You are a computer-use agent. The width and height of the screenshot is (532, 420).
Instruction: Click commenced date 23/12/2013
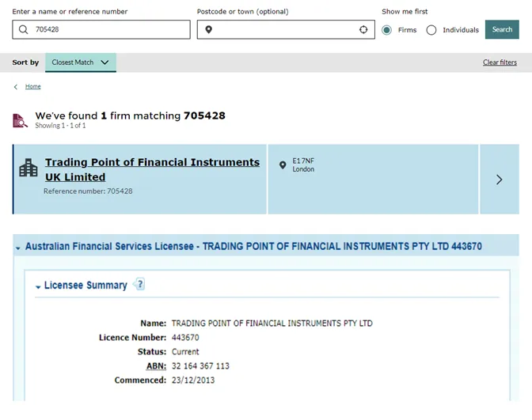point(193,380)
